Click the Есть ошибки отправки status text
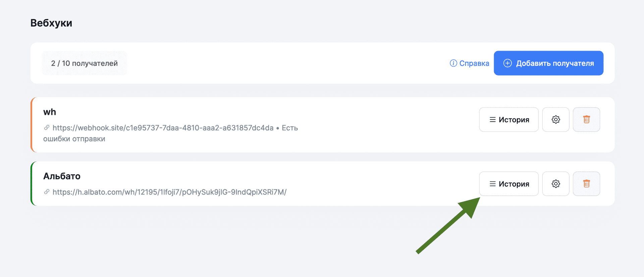The width and height of the screenshot is (644, 277). tap(74, 139)
